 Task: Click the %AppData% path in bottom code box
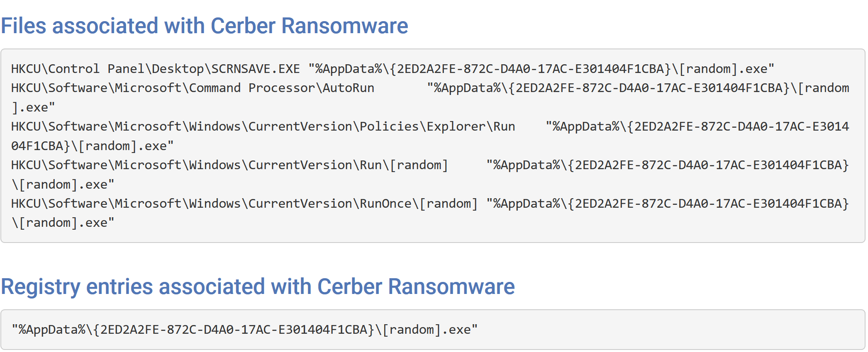[244, 330]
